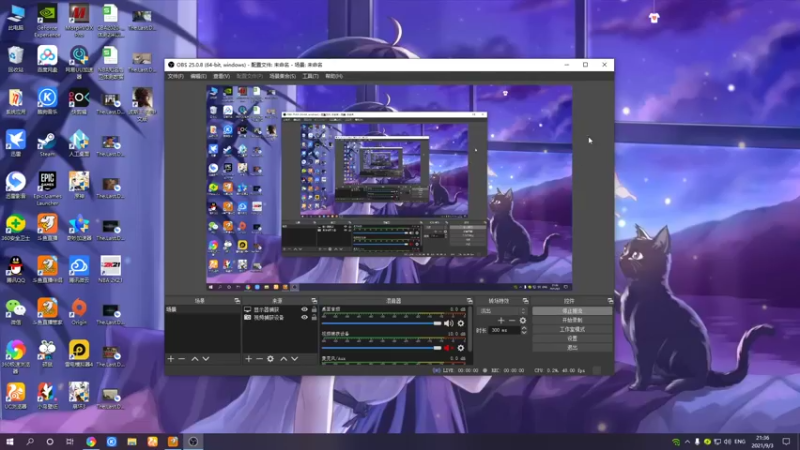The width and height of the screenshot is (800, 450).
Task: Open the NBA 2K21 desktop shortcut
Action: click(110, 269)
